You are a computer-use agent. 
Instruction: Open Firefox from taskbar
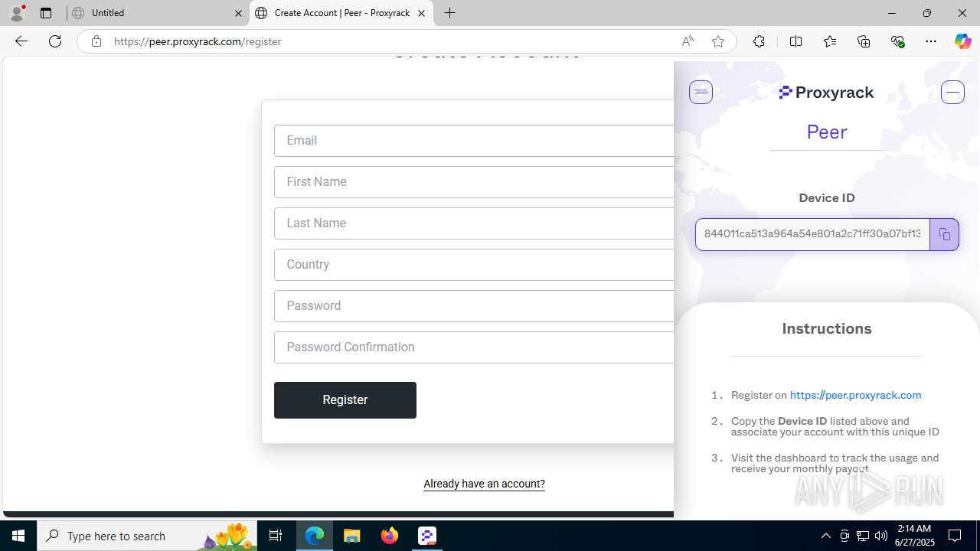[390, 536]
